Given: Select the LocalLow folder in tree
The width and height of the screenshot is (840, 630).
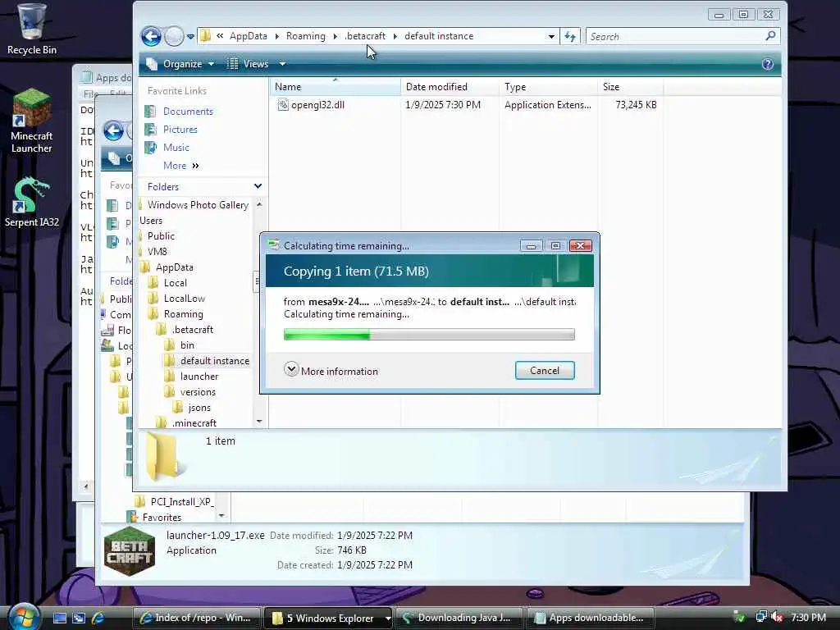Looking at the screenshot, I should pos(185,299).
